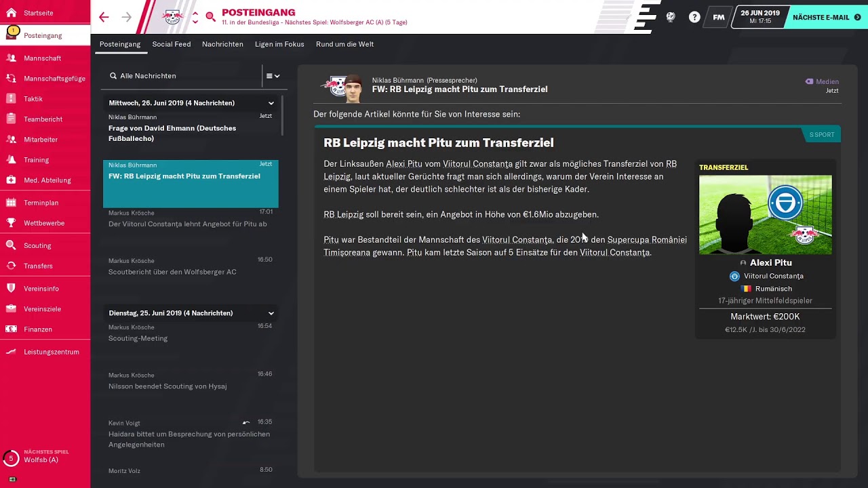Click Transferziel player thumbnail image
Image resolution: width=868 pixels, height=488 pixels.
click(x=765, y=215)
